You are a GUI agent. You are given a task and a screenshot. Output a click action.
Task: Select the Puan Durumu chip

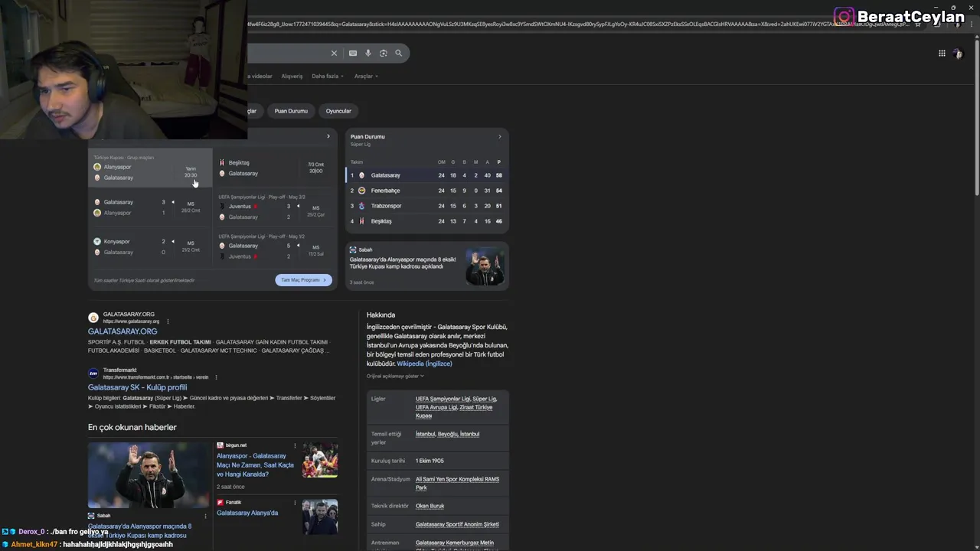tap(291, 111)
